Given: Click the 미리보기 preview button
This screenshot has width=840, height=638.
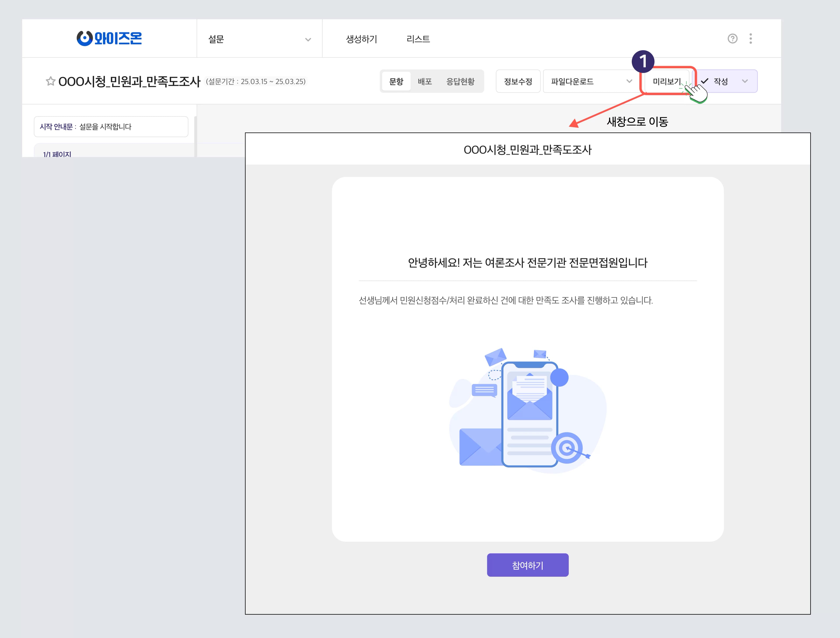Looking at the screenshot, I should click(x=667, y=81).
